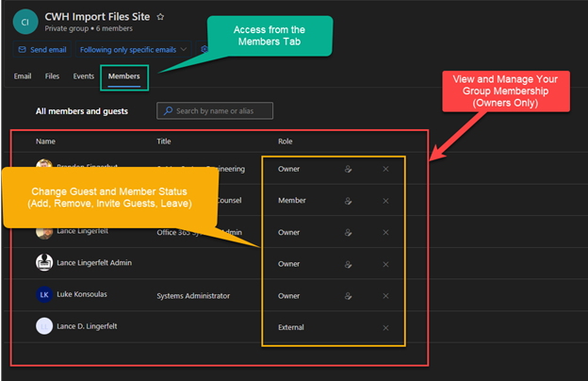Click the search magnifier icon
The width and height of the screenshot is (588, 381).
pos(169,110)
